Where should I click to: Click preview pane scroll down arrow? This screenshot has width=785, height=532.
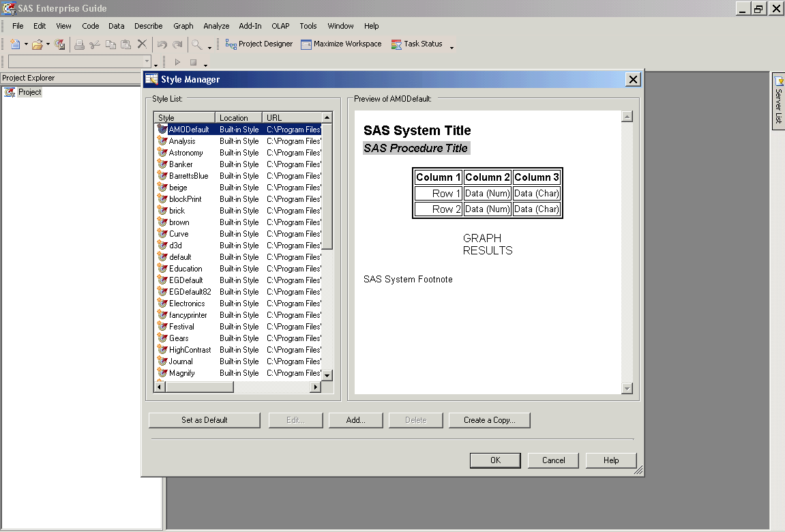point(627,388)
